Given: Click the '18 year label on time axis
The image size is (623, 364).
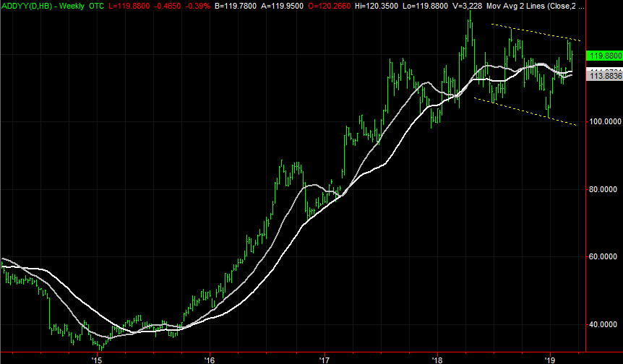Looking at the screenshot, I should click(x=437, y=360).
